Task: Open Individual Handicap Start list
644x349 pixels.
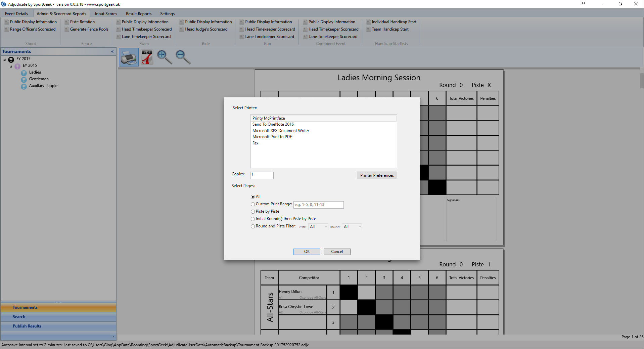Action: pos(392,22)
